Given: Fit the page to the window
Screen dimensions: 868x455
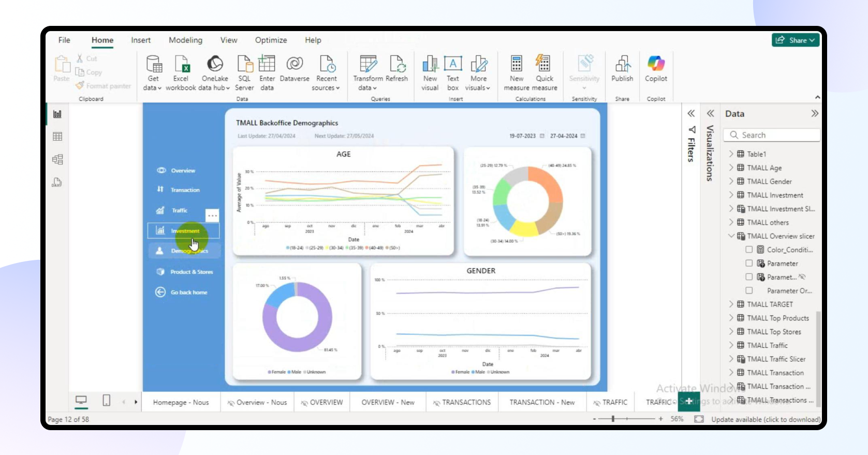Looking at the screenshot, I should coord(699,419).
